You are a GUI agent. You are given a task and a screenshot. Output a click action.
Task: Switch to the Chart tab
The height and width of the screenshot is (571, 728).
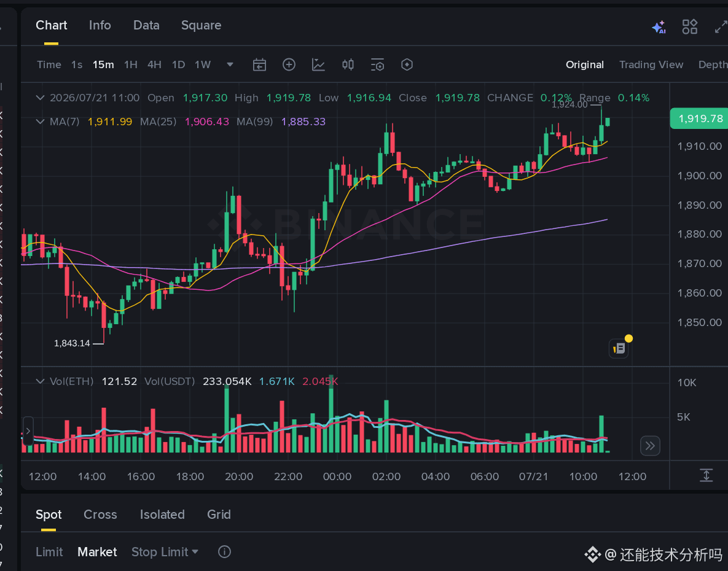point(51,25)
